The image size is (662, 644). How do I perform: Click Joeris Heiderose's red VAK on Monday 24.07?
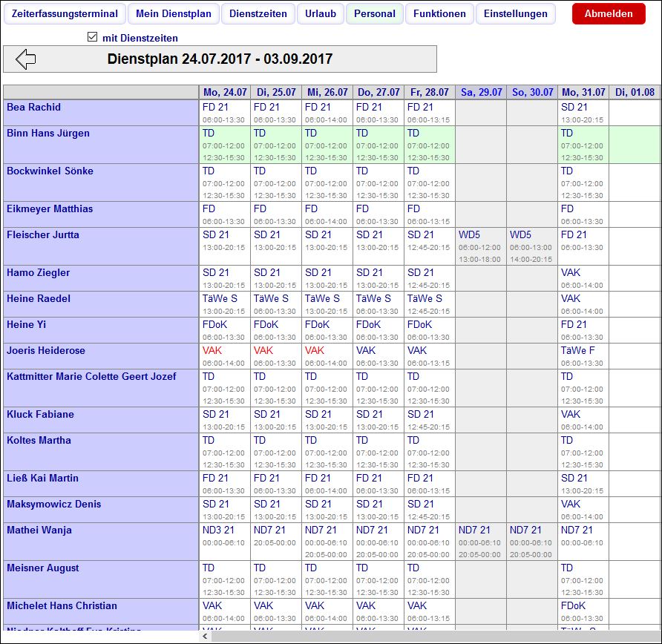click(212, 350)
